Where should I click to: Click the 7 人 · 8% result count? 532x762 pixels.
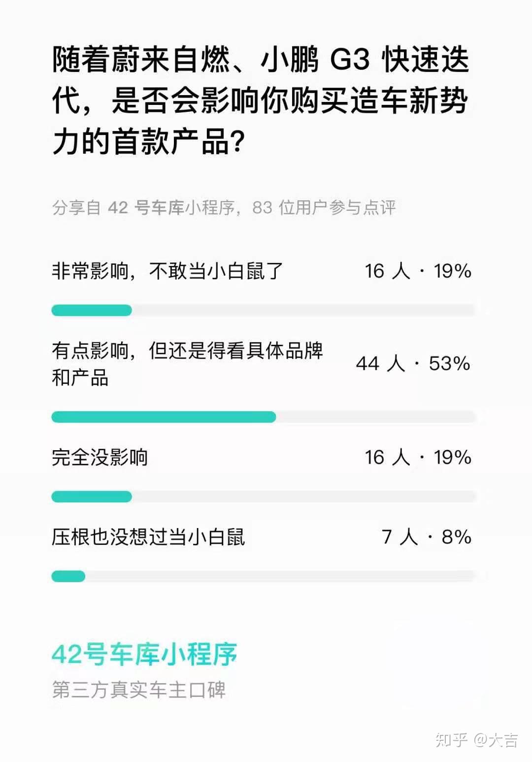point(427,537)
